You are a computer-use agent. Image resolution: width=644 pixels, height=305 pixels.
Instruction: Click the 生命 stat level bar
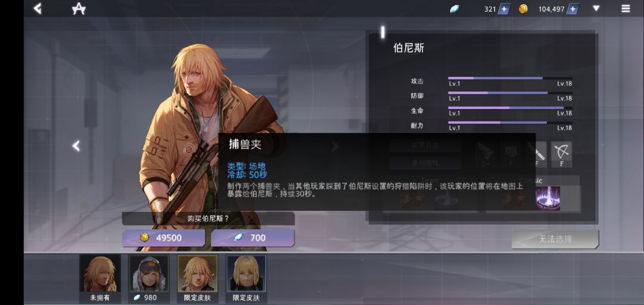tap(510, 108)
